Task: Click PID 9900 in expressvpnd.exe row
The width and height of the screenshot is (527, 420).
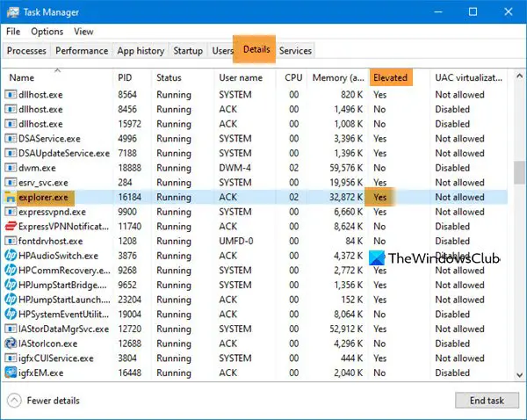Action: (127, 212)
